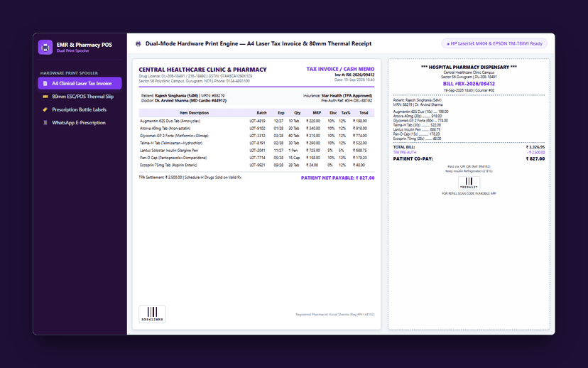Click the refill barcode on the thermal receipt
This screenshot has width=588, height=368.
469,183
